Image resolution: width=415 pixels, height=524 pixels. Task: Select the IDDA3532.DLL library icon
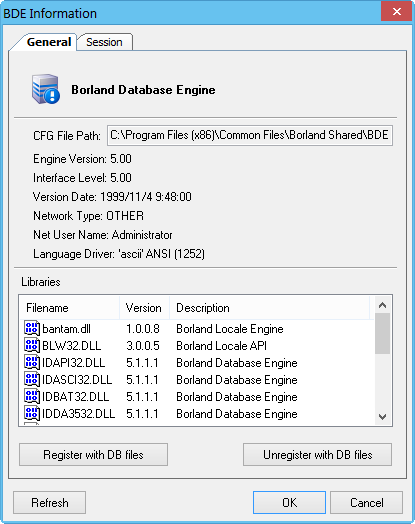coord(32,414)
